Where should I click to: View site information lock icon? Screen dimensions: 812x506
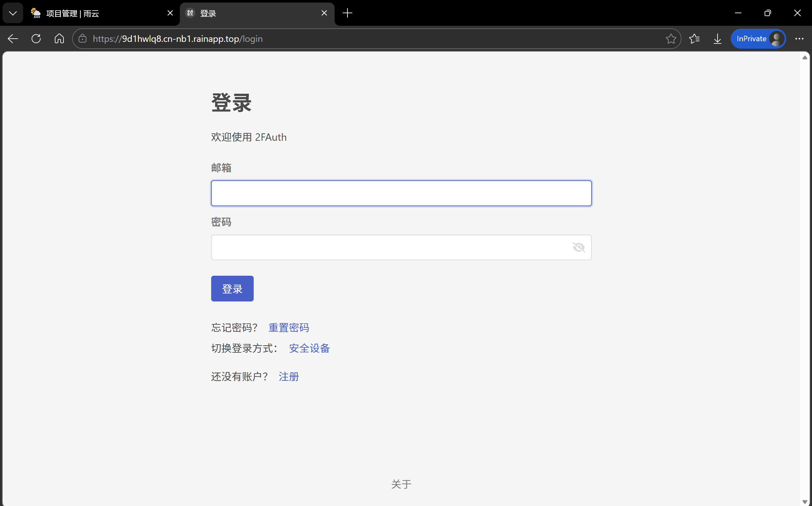pyautogui.click(x=83, y=39)
